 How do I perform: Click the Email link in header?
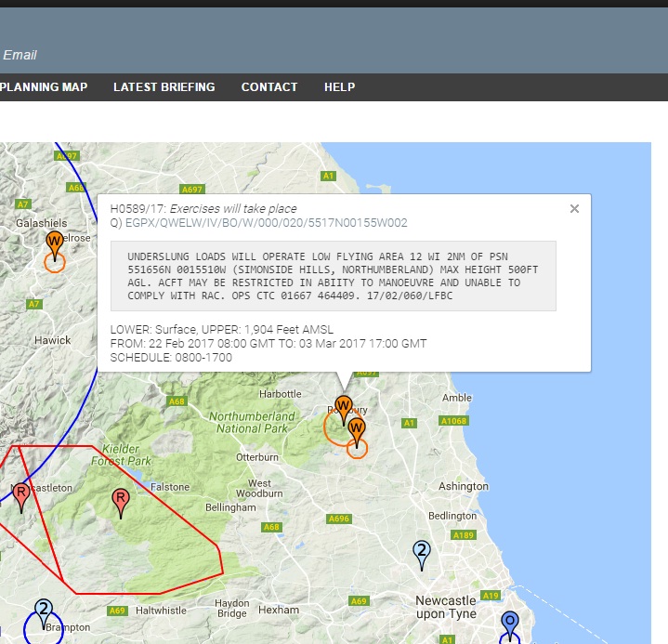tap(20, 55)
